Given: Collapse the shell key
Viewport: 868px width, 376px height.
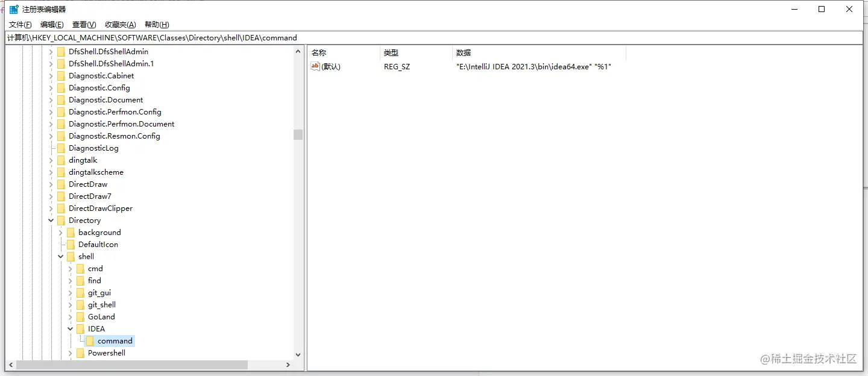Looking at the screenshot, I should (x=61, y=257).
